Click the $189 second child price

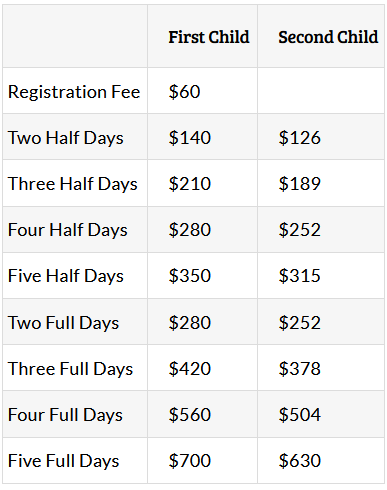(x=300, y=183)
